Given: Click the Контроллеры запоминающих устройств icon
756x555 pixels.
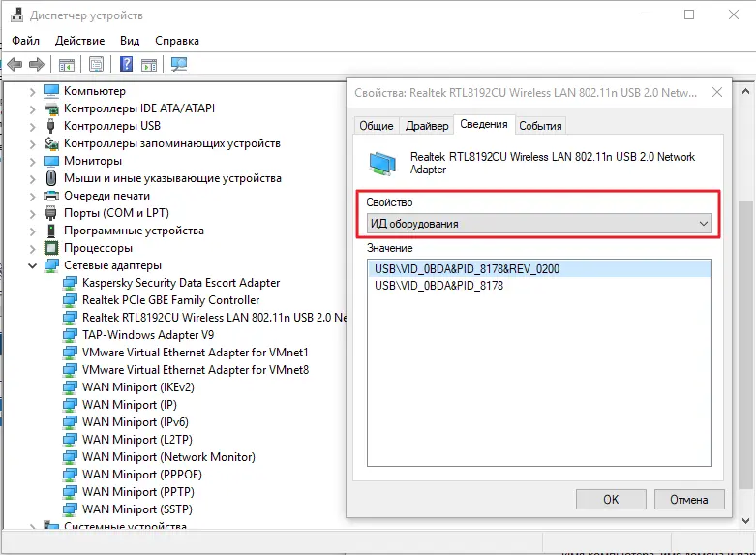Looking at the screenshot, I should point(51,143).
